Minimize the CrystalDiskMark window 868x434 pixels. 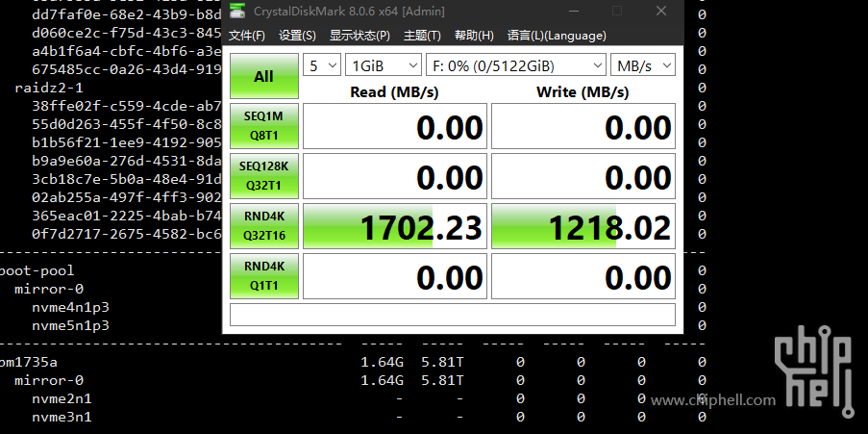574,12
